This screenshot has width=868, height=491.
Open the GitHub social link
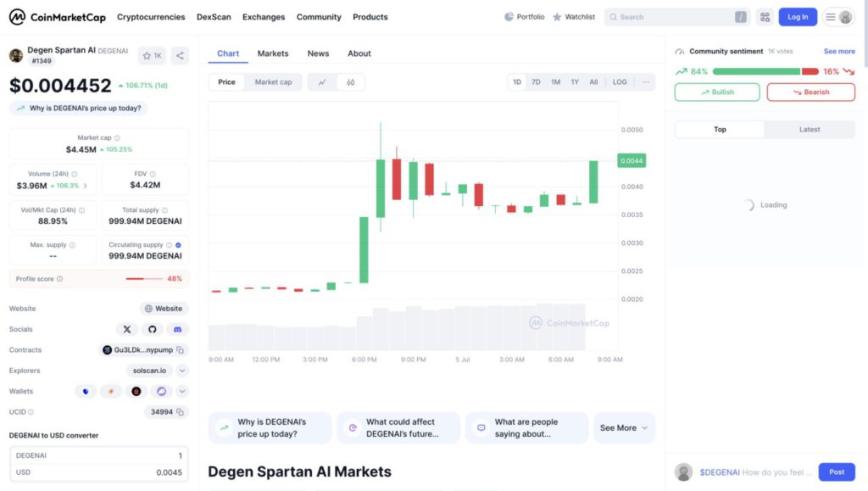152,329
